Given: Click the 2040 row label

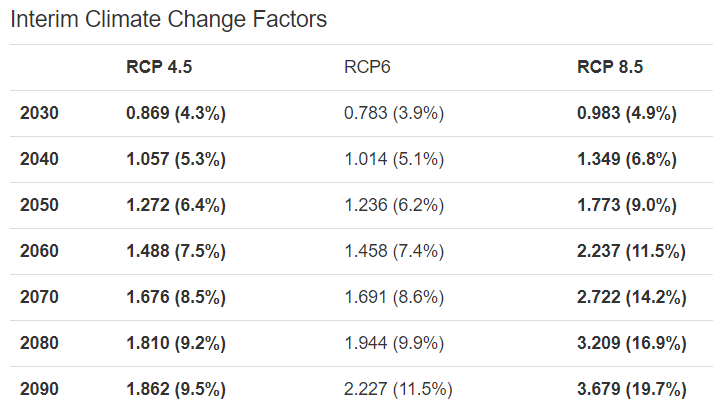Looking at the screenshot, I should tap(39, 159).
